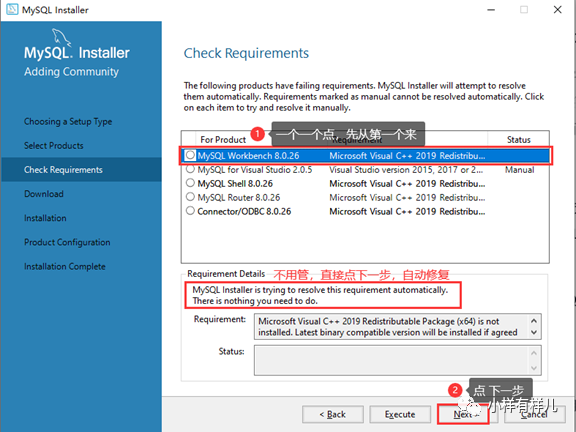This screenshot has height=432, width=576.
Task: Click the MySQL dolphin logo in sidebar
Action: [x=61, y=37]
